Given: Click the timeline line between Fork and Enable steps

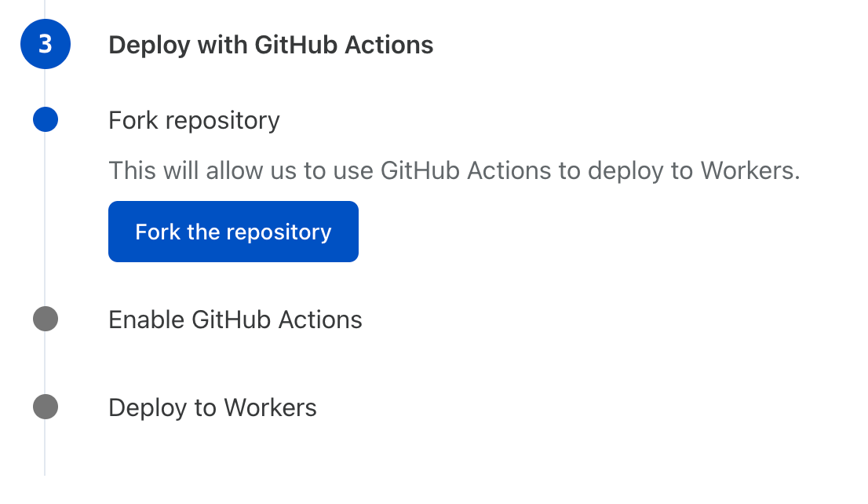Looking at the screenshot, I should (x=45, y=219).
